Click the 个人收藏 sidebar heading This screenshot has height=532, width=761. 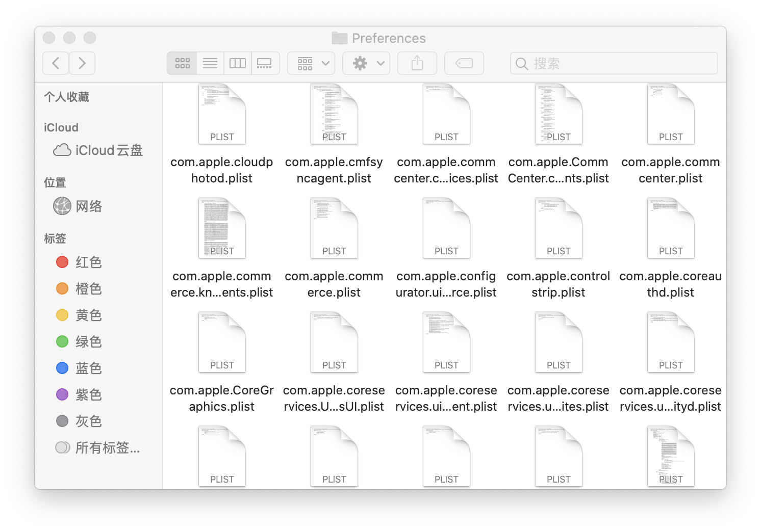click(x=66, y=97)
